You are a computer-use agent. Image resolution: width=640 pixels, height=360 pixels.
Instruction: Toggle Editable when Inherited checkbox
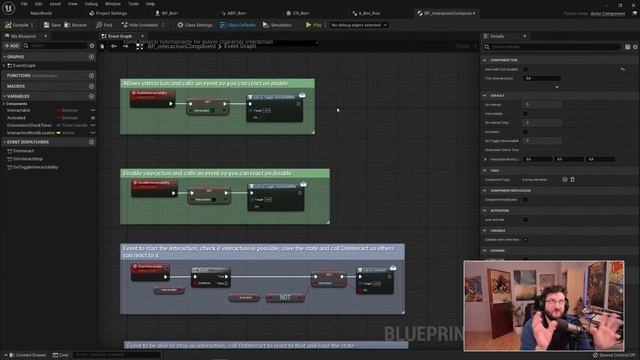(x=525, y=240)
